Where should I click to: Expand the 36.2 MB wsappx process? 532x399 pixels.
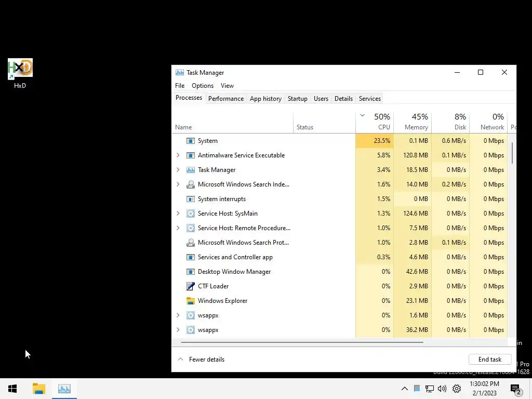click(178, 330)
